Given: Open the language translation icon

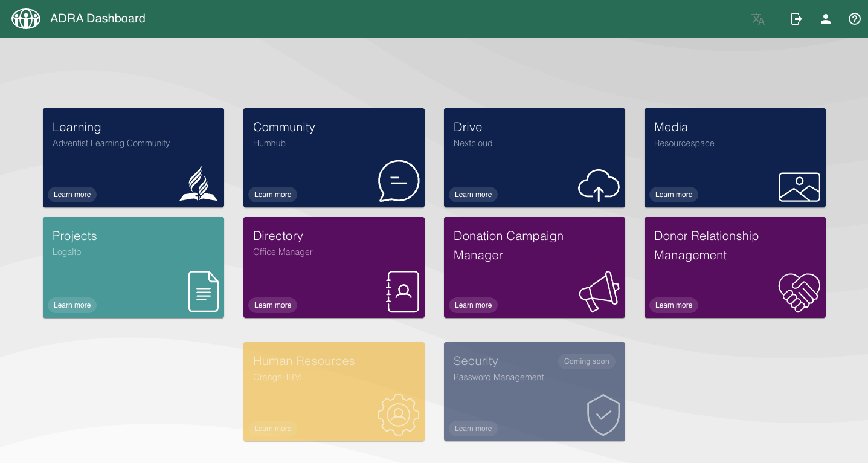Looking at the screenshot, I should 758,19.
